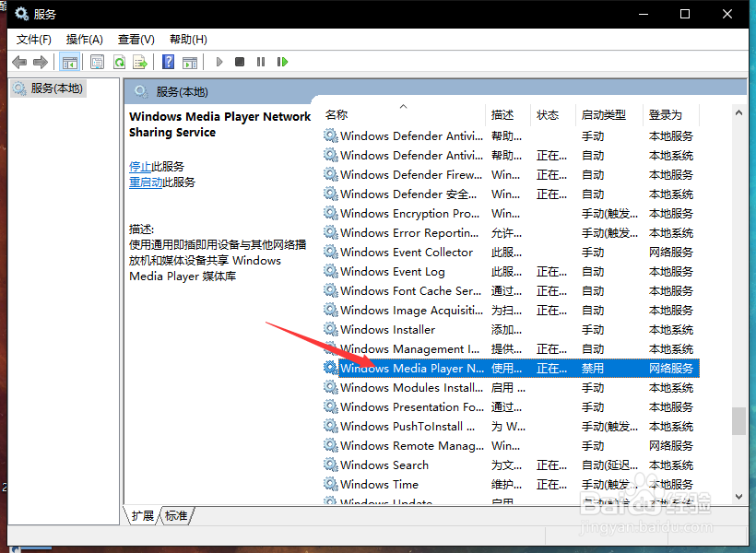Click the Forward arrow toolbar icon
Screen dimensions: 756x553
(41, 62)
